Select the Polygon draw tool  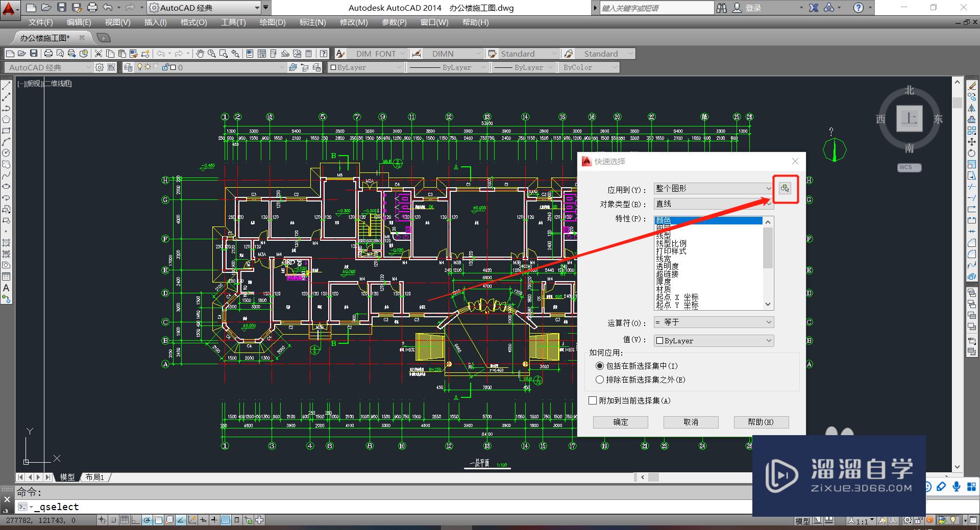pyautogui.click(x=6, y=119)
